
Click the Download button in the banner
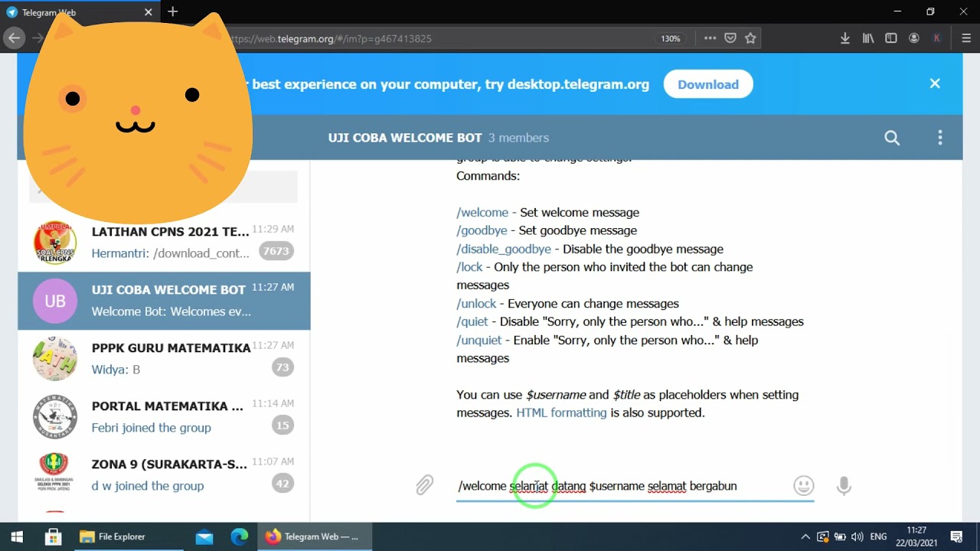point(708,84)
